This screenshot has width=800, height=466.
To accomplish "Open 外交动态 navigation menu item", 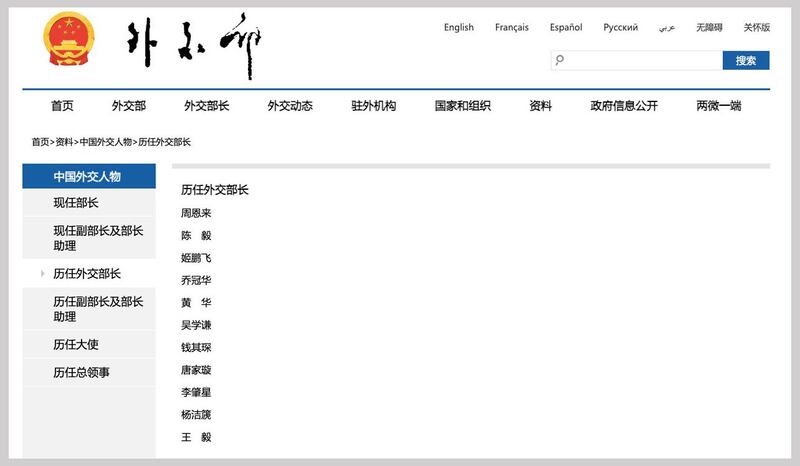I will (290, 106).
